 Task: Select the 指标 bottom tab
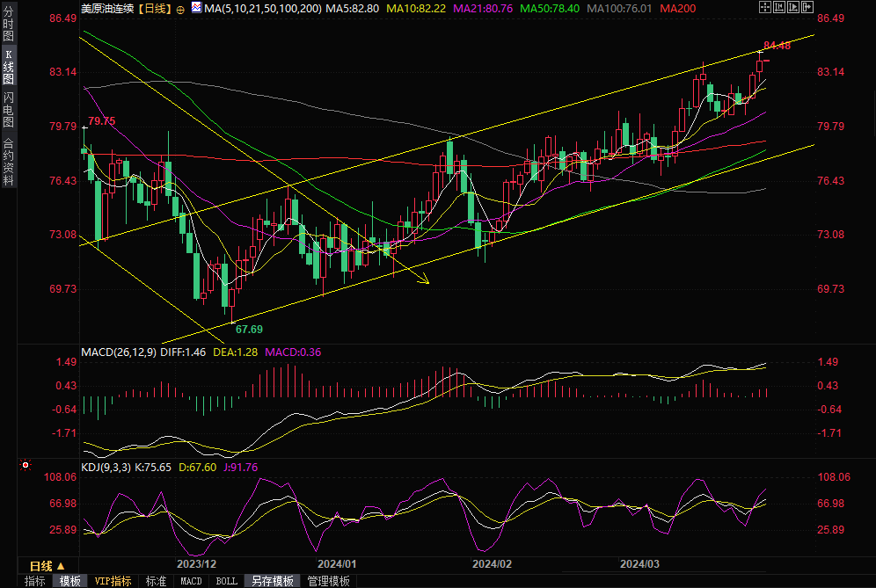[34, 581]
